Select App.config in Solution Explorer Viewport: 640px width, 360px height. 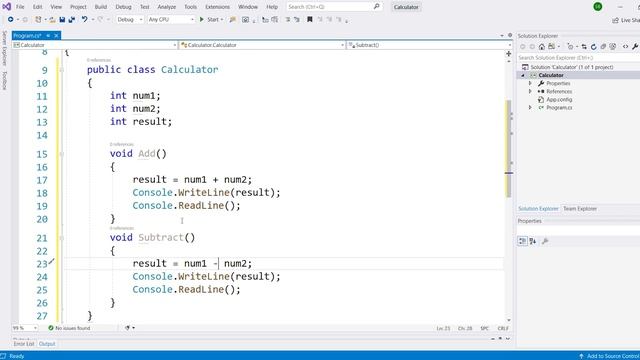point(559,100)
